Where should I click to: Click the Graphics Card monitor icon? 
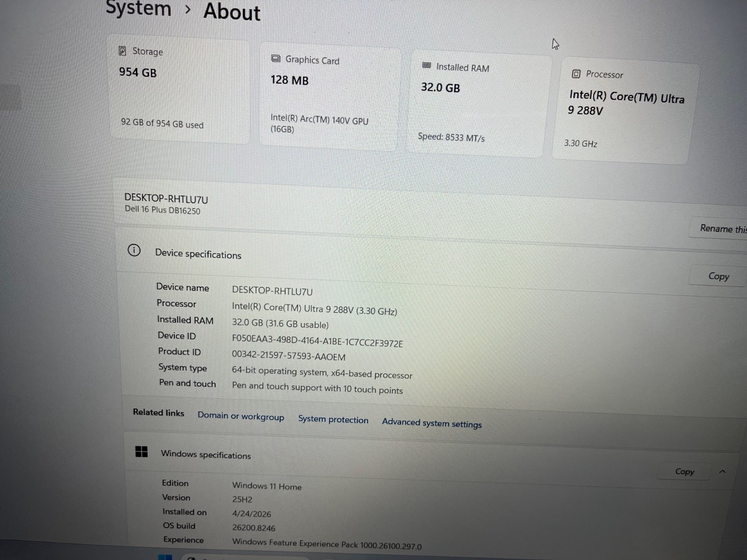276,59
